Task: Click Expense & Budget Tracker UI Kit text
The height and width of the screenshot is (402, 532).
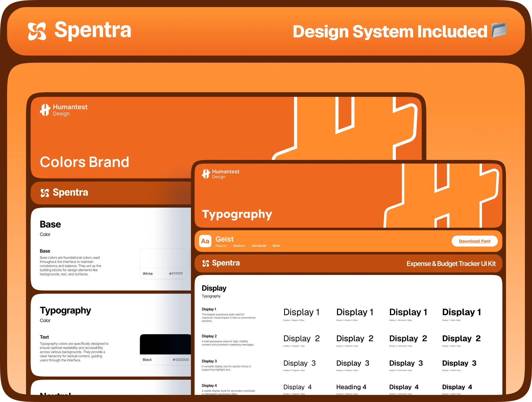Action: (451, 264)
